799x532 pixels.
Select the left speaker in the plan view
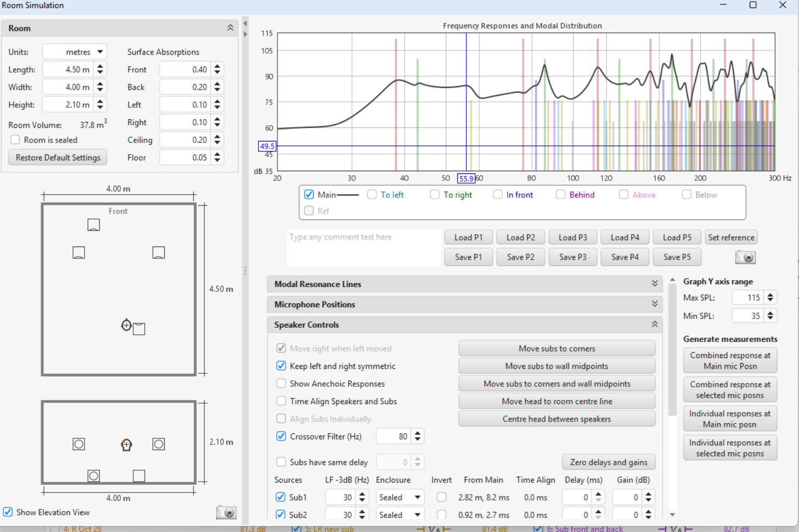click(79, 252)
